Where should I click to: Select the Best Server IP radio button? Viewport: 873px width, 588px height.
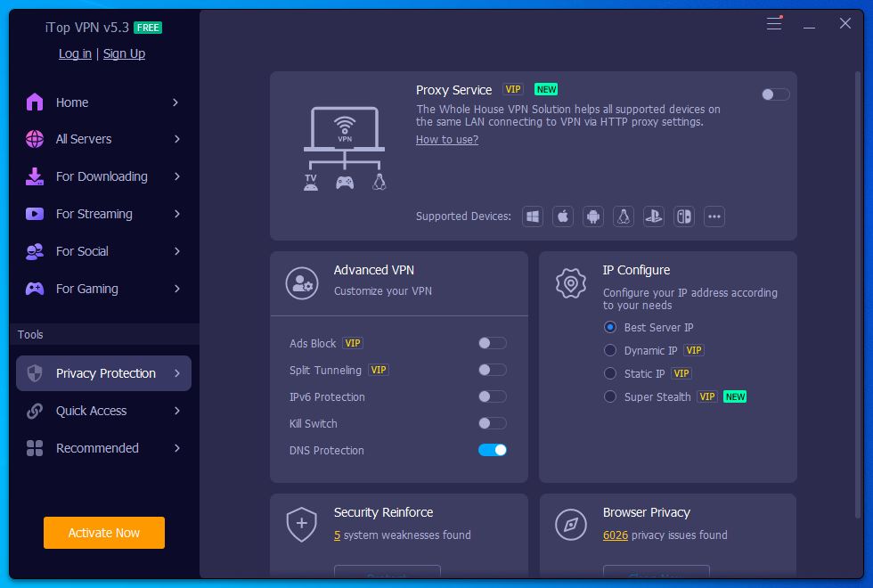click(x=610, y=328)
